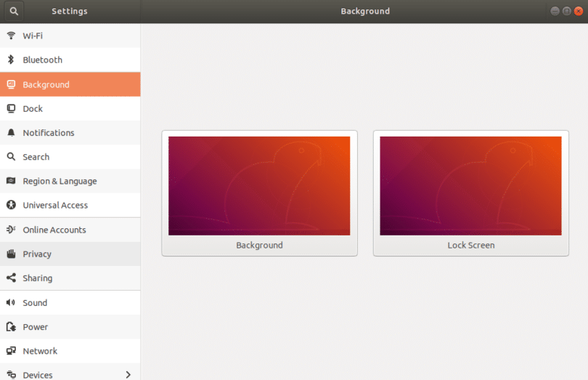This screenshot has width=588, height=380.
Task: Click the Wi-Fi signal icon
Action: coord(11,36)
